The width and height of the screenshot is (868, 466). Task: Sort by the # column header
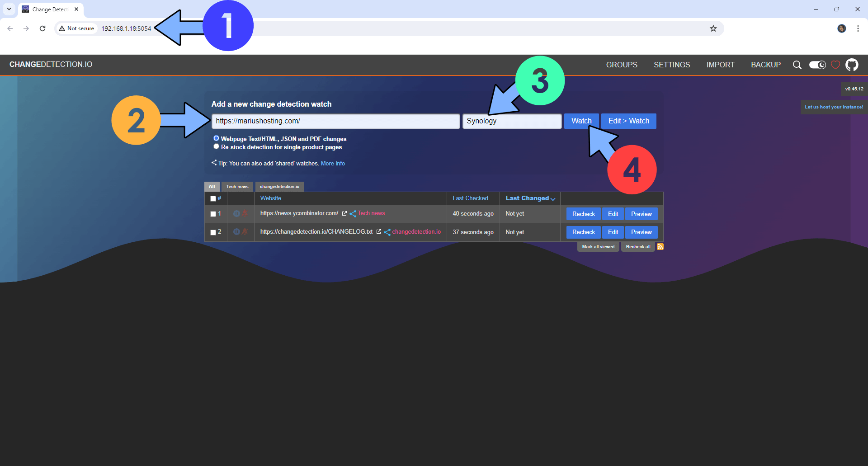coord(219,198)
